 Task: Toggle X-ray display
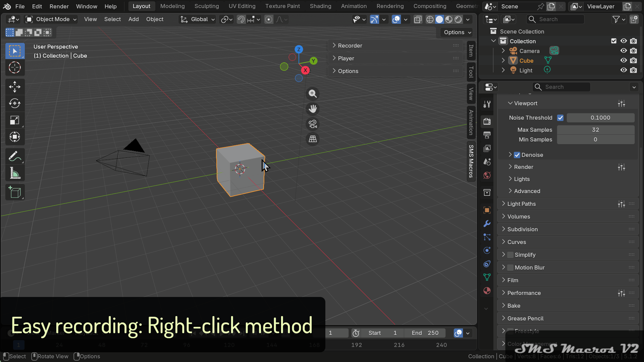point(418,19)
